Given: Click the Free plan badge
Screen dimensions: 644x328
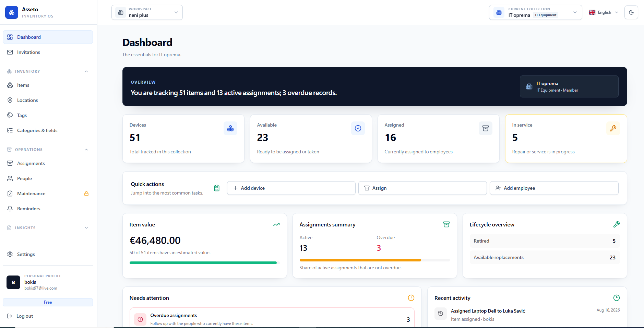Looking at the screenshot, I should [x=48, y=302].
